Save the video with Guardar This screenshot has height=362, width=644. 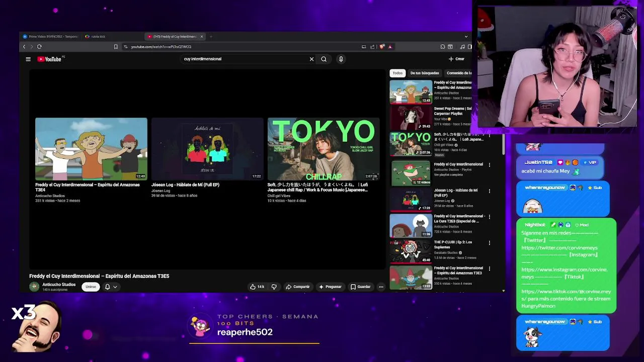(x=361, y=287)
